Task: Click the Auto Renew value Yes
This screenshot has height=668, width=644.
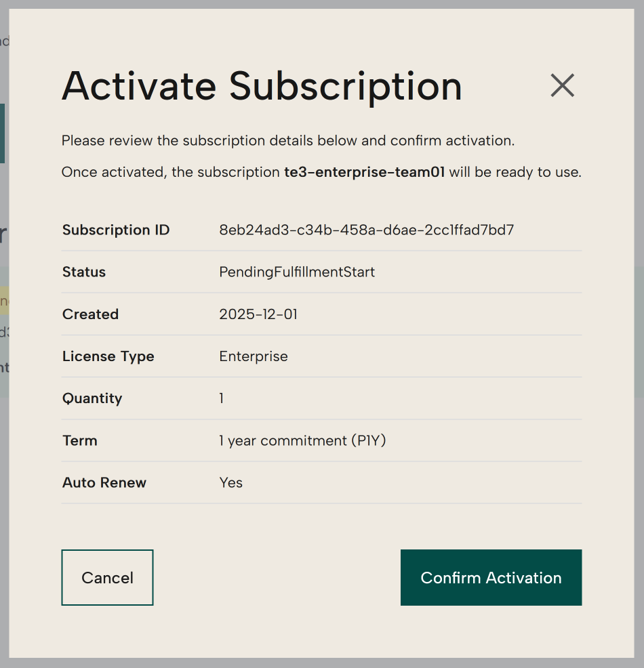Action: (x=230, y=482)
